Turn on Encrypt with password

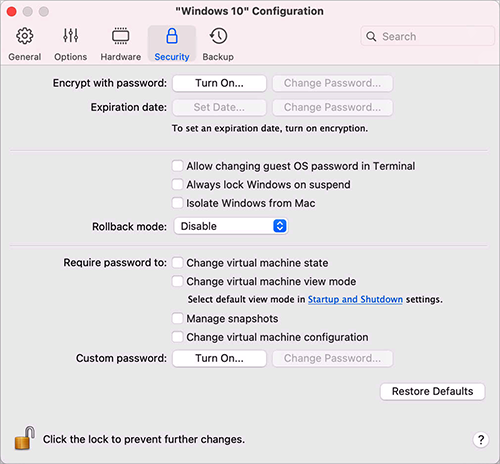(219, 83)
